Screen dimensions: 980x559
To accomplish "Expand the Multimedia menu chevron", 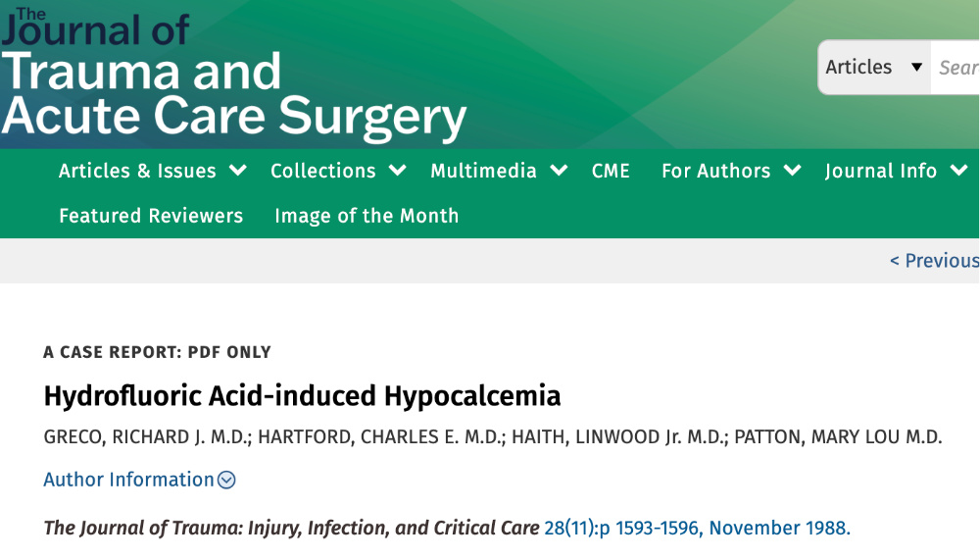I will pos(559,171).
